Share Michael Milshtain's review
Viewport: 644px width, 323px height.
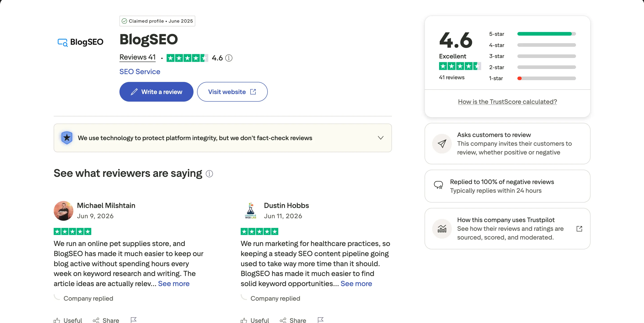click(106, 320)
